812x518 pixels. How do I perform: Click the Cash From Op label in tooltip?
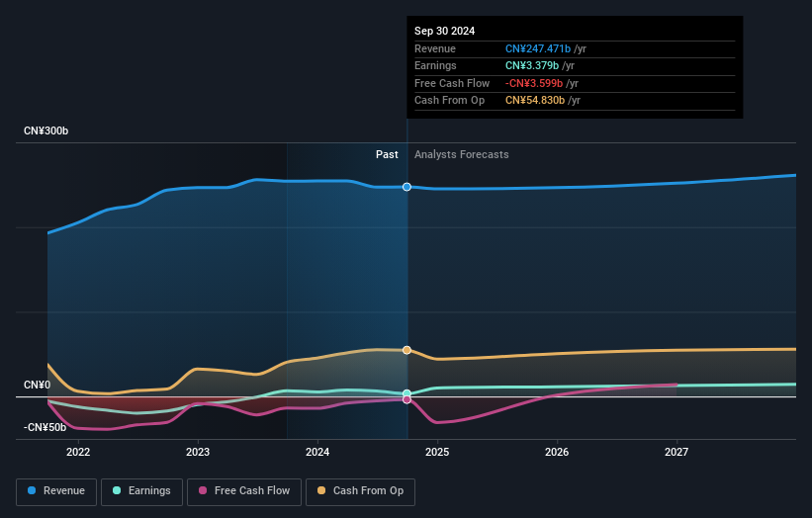tap(449, 101)
